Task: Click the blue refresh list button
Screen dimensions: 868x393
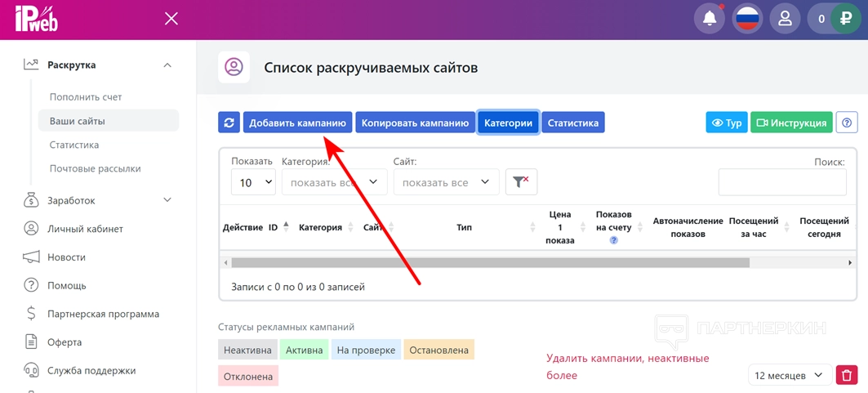Action: click(229, 123)
